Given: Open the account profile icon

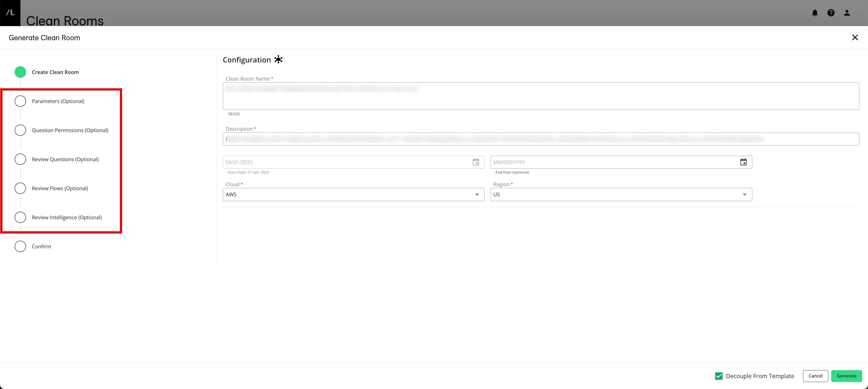Looking at the screenshot, I should coord(847,13).
